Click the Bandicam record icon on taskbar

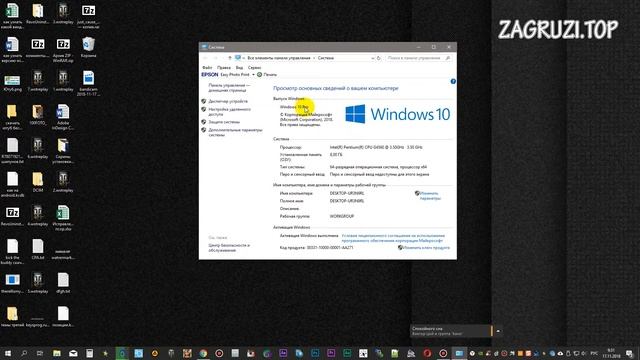[443, 353]
